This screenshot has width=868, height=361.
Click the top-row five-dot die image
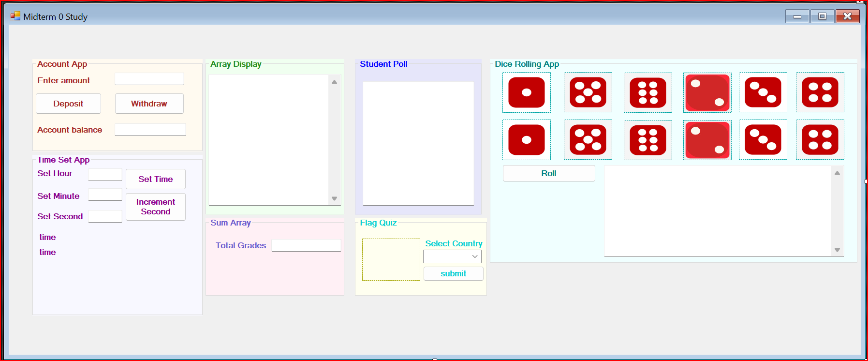tap(588, 92)
